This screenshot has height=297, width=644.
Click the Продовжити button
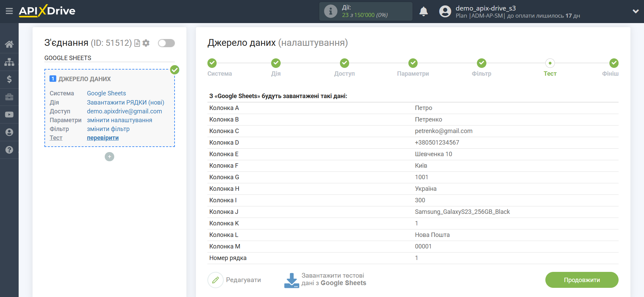582,280
